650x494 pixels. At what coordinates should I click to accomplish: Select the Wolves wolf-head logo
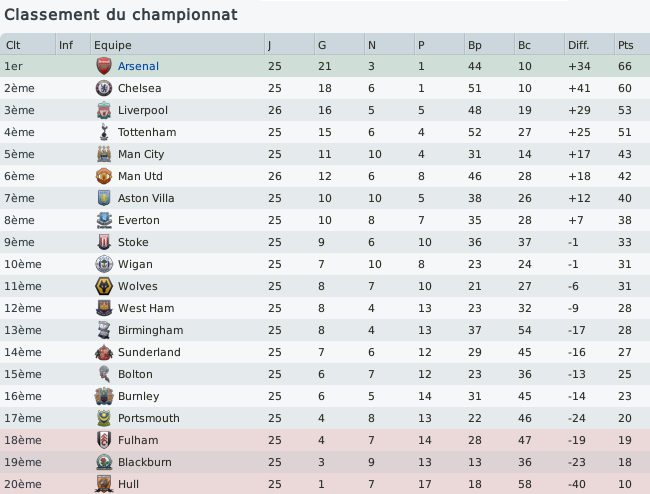click(104, 286)
